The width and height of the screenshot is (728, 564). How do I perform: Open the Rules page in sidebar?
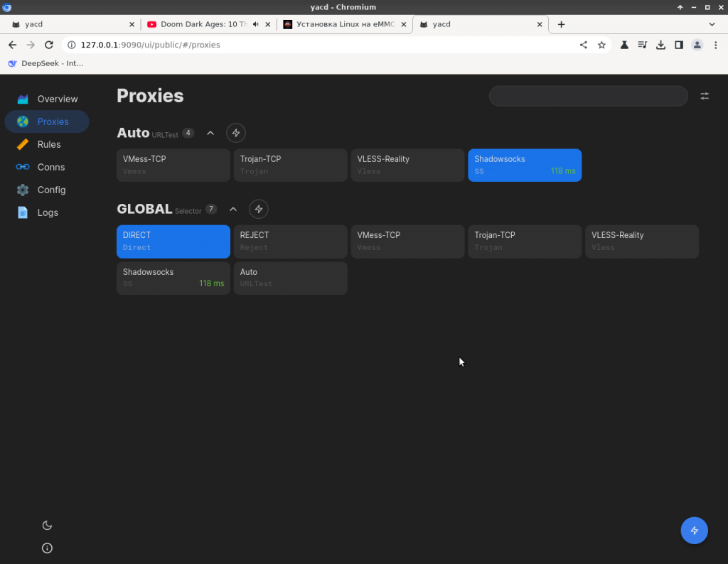tap(48, 144)
